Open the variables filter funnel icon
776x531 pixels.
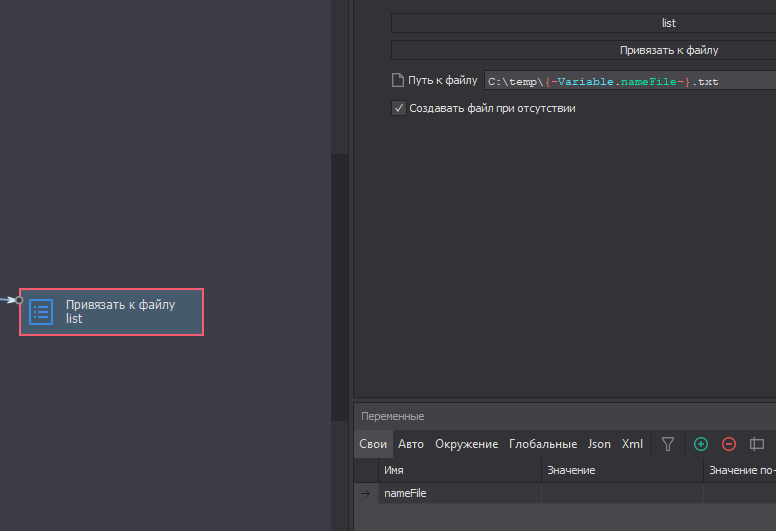point(668,444)
